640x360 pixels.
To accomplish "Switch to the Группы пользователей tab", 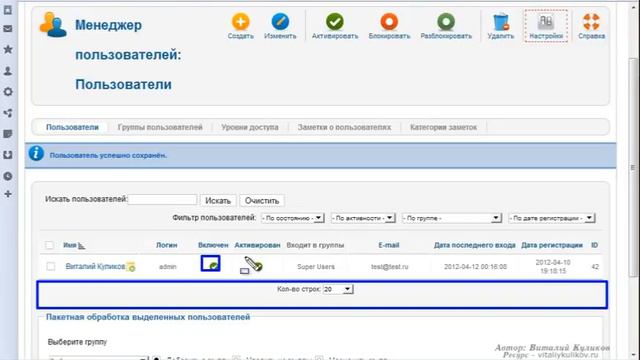I will (x=160, y=127).
